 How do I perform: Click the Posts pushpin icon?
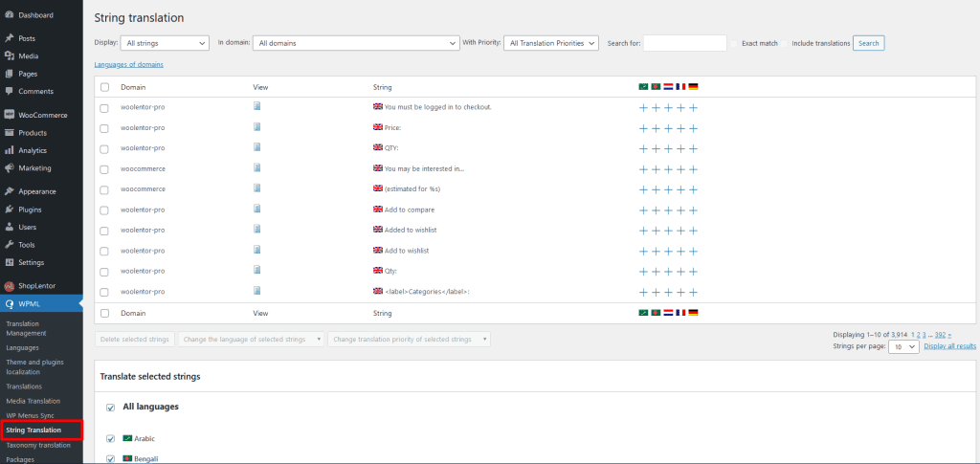point(10,38)
